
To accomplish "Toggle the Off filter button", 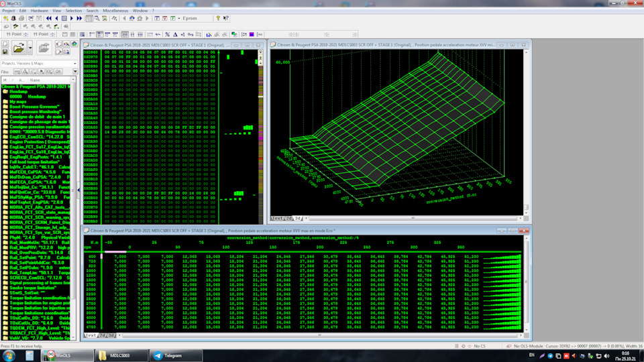I will [x=58, y=71].
